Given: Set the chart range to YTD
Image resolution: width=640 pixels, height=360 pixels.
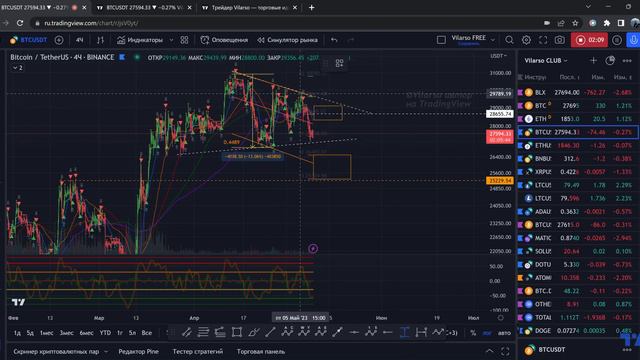Looking at the screenshot, I should (105, 333).
